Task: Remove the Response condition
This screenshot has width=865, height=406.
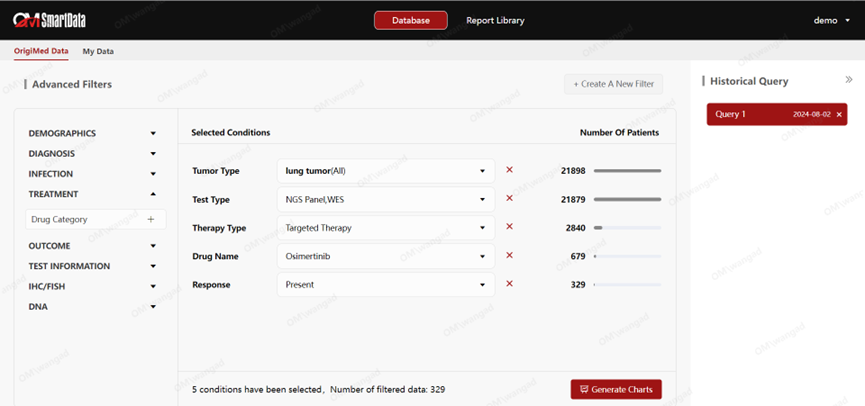Action: pos(510,284)
